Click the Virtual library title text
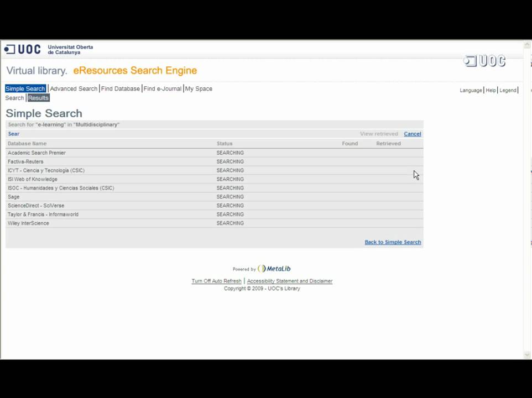 (x=36, y=71)
